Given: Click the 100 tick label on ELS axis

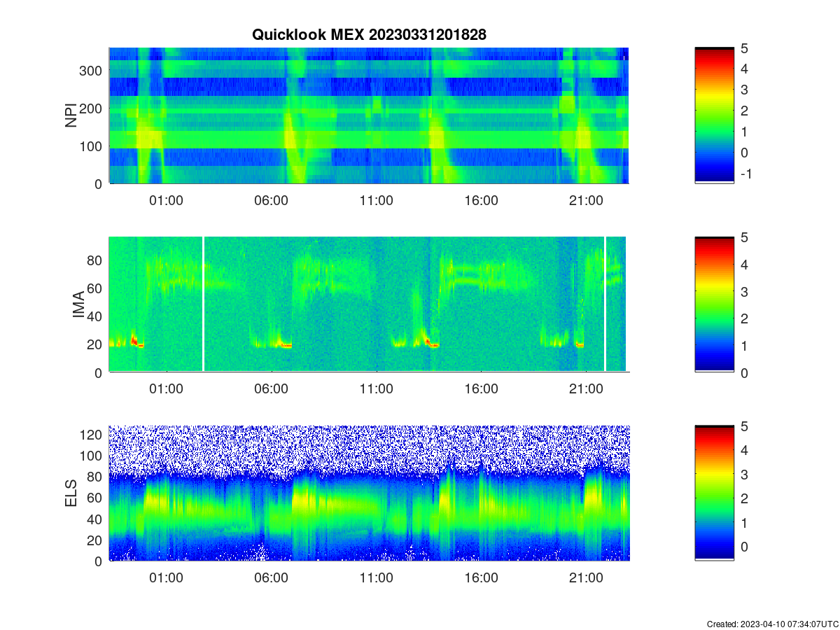Looking at the screenshot, I should [91, 456].
